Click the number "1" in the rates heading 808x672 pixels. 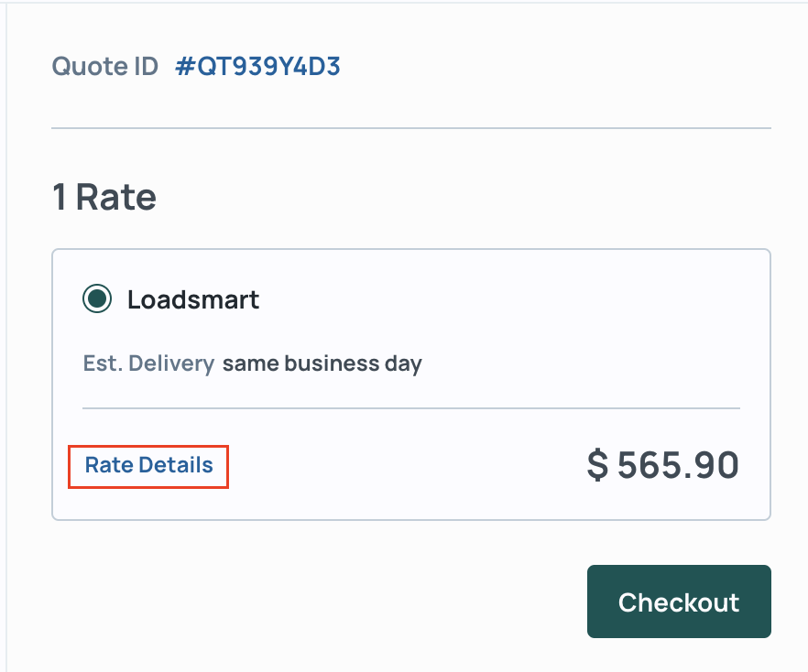point(60,197)
